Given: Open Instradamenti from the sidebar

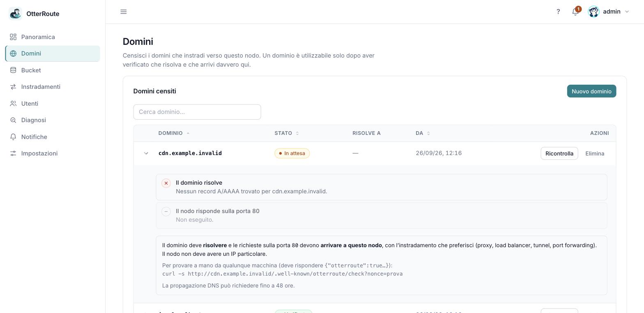Looking at the screenshot, I should (53, 87).
